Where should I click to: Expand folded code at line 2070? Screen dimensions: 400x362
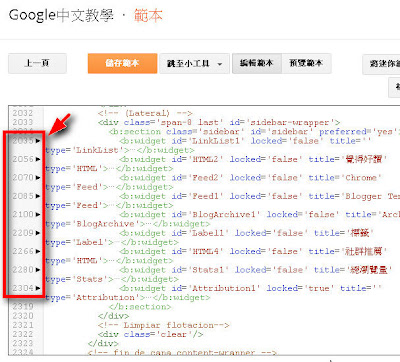[x=38, y=177]
